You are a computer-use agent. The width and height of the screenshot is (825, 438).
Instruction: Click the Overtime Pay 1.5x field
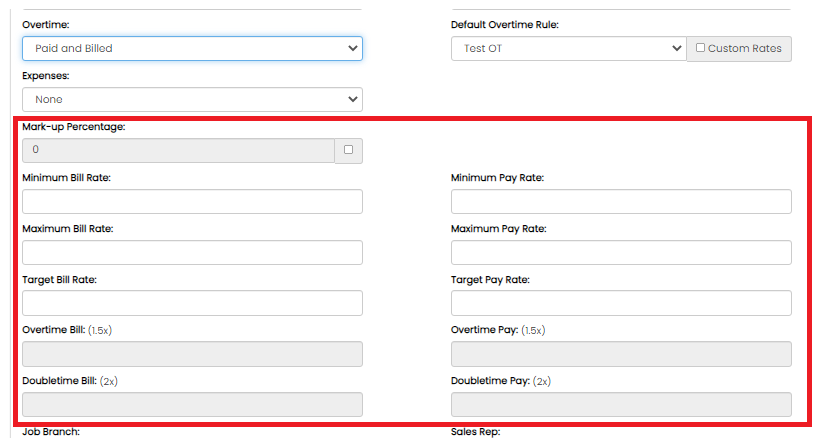[x=621, y=354]
